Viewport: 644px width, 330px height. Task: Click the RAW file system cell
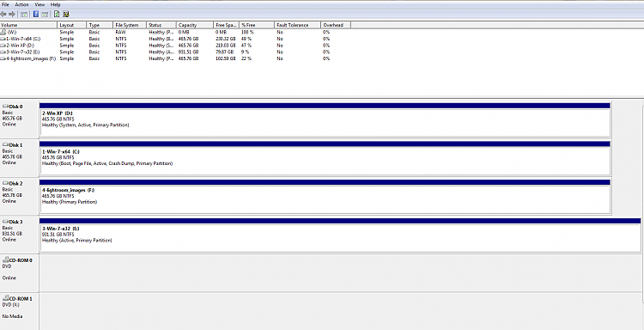pyautogui.click(x=120, y=32)
